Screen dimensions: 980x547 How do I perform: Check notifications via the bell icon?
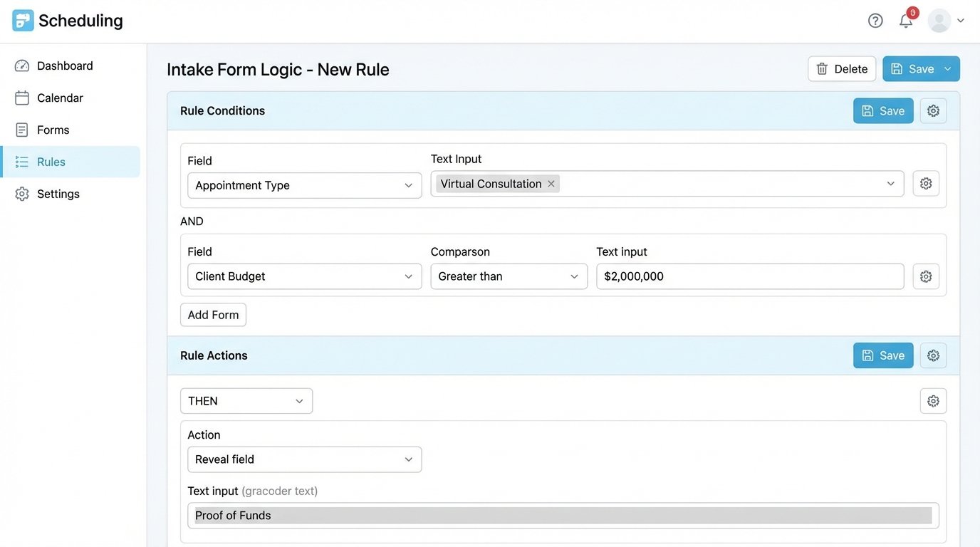point(905,20)
